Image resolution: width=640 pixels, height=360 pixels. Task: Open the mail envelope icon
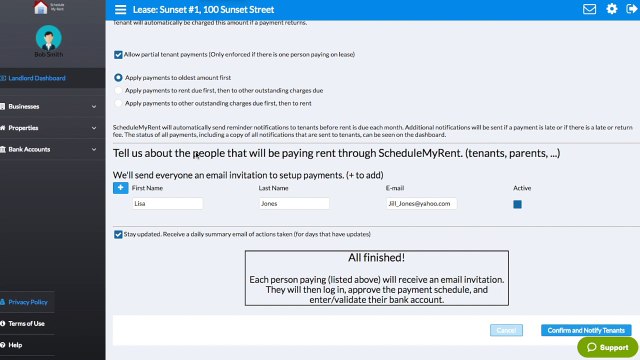click(x=589, y=9)
